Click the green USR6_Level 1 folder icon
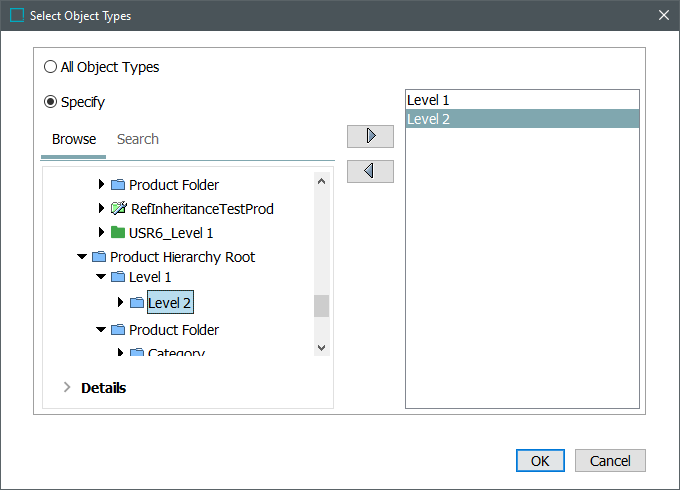The width and height of the screenshot is (680, 490). click(118, 233)
